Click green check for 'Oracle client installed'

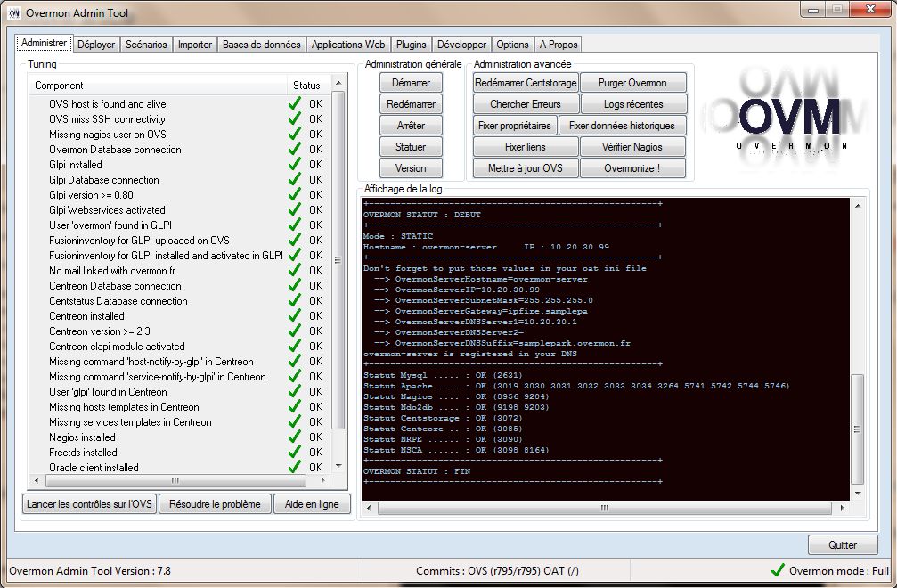click(x=294, y=468)
